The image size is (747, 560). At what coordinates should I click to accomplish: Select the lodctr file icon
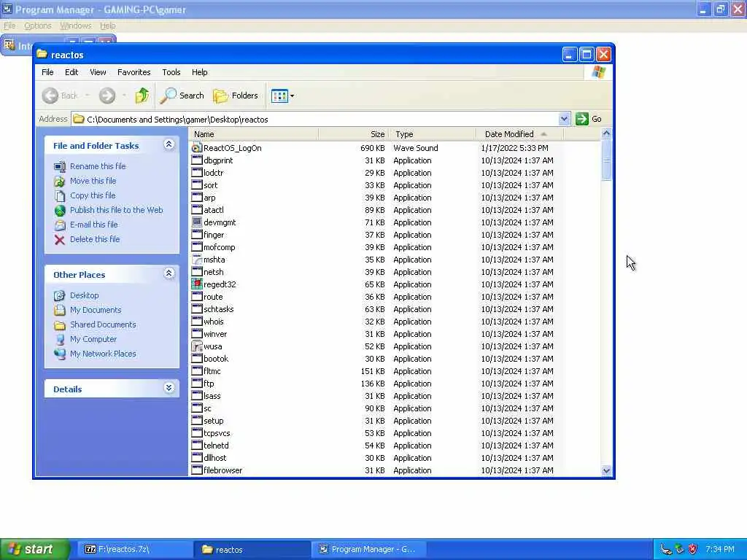pos(197,173)
